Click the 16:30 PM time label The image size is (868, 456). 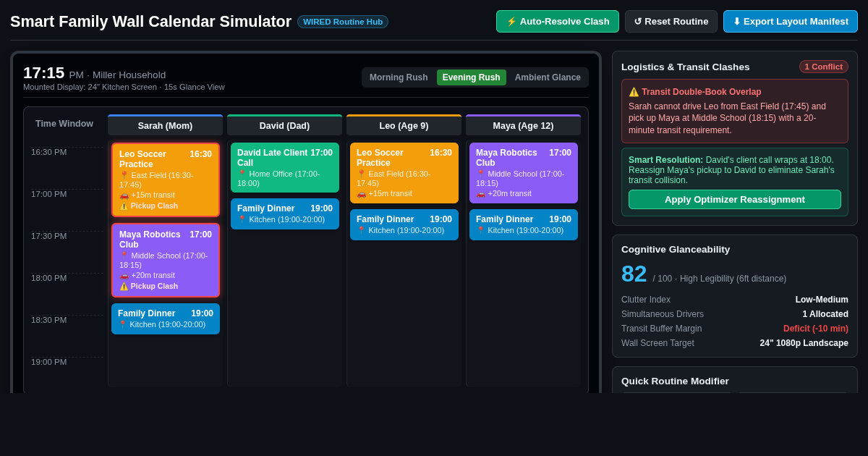[48, 152]
